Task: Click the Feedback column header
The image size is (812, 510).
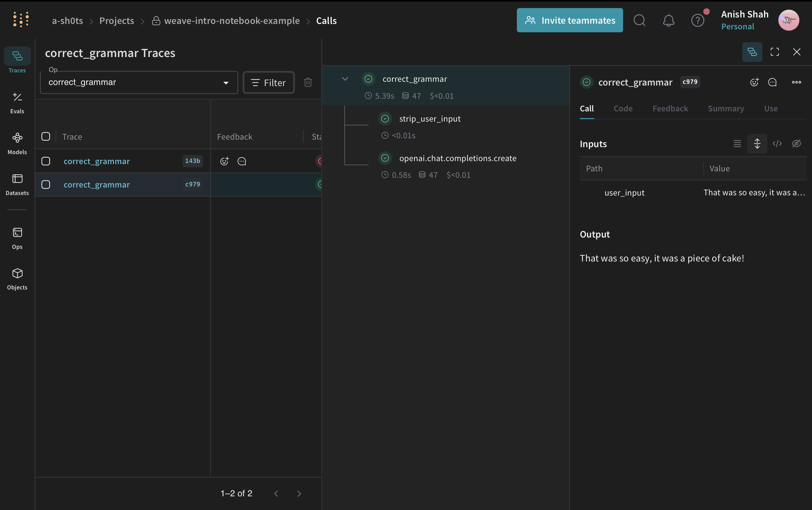Action: pos(234,137)
